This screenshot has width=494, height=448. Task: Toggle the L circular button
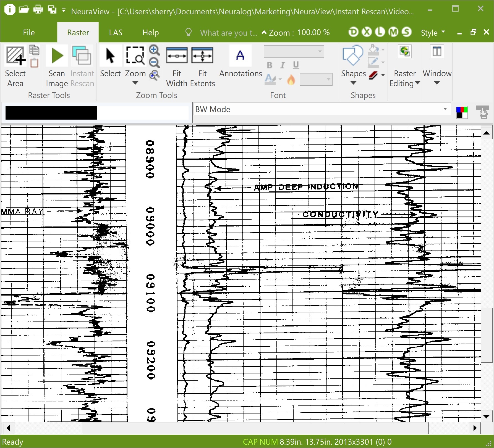380,32
